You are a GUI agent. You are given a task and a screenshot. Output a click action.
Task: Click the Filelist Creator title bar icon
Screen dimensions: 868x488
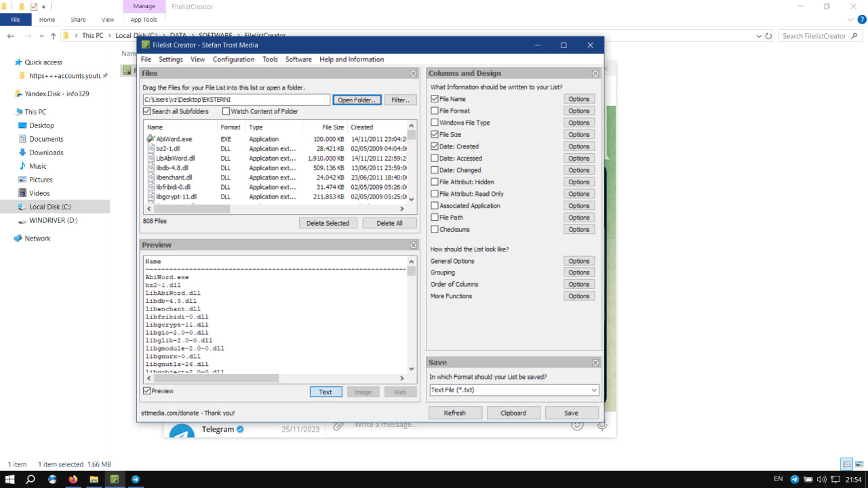(x=146, y=45)
